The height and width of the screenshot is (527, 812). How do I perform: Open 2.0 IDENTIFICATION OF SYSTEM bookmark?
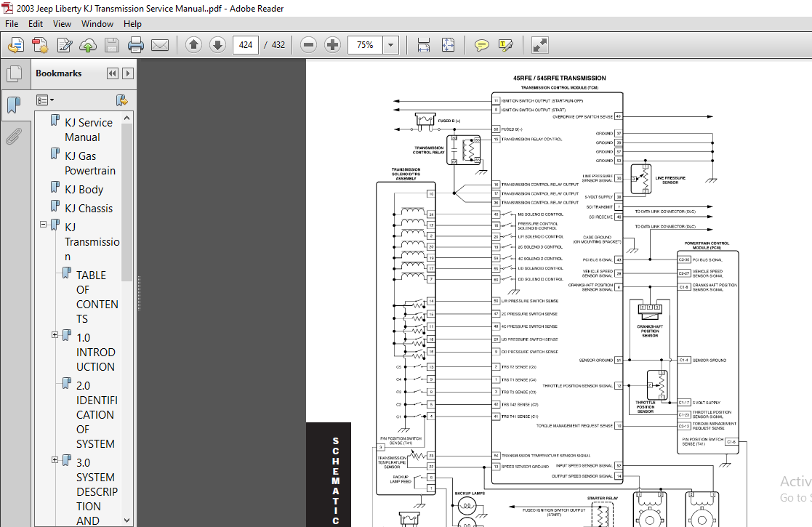click(x=97, y=414)
